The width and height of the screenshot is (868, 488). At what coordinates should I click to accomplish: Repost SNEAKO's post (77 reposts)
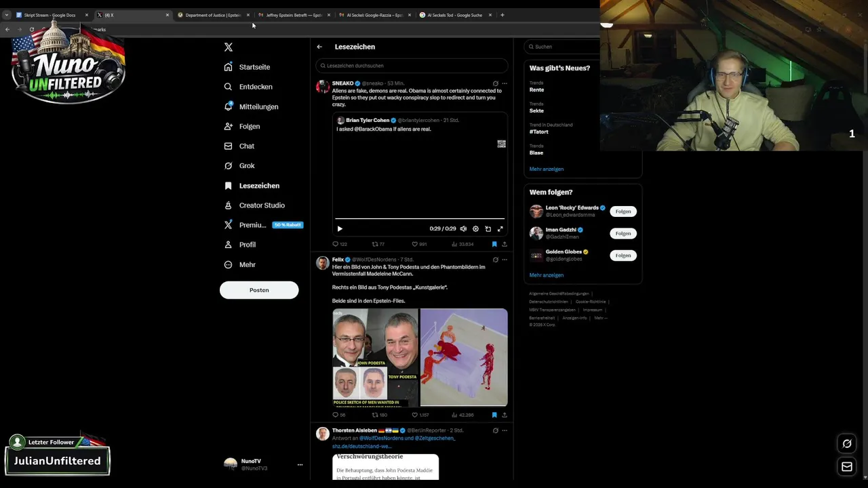click(x=378, y=244)
